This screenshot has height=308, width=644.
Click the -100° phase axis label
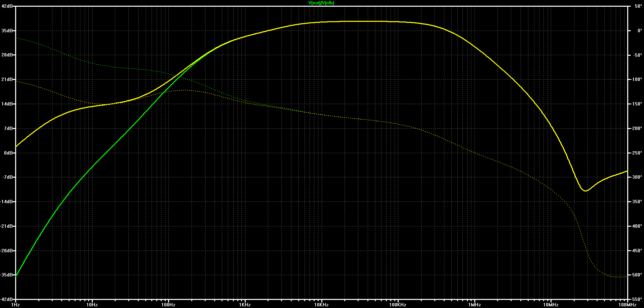tap(637, 80)
